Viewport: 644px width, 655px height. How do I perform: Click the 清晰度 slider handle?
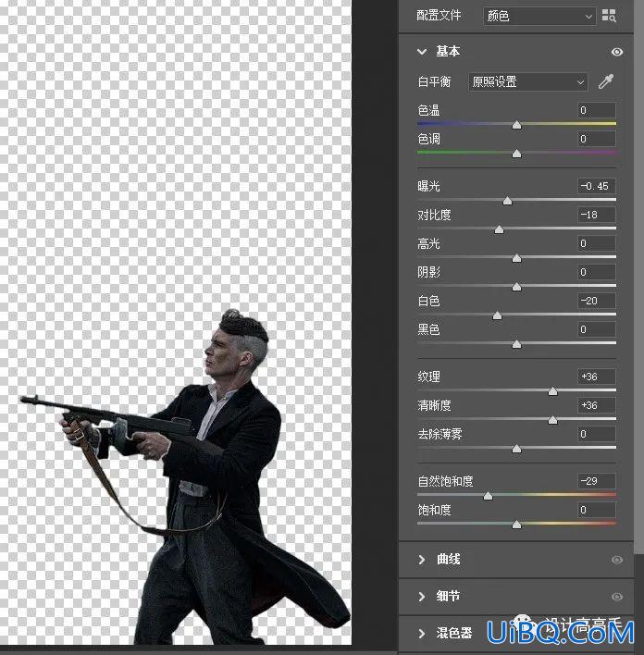pyautogui.click(x=552, y=420)
